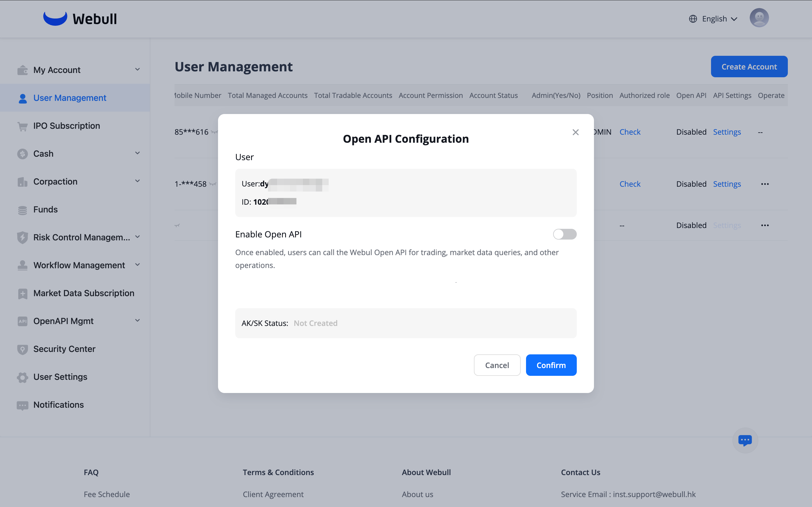The width and height of the screenshot is (812, 507).
Task: Go to Security Center page
Action: [x=64, y=349]
